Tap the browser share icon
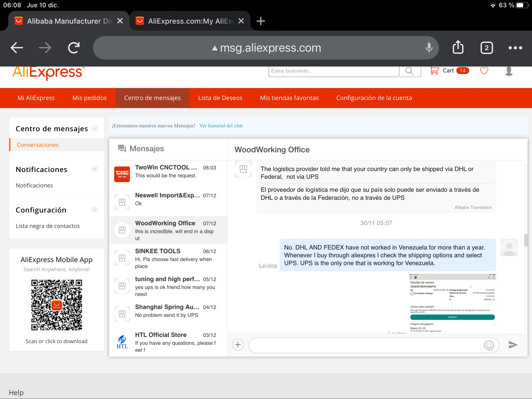Image resolution: width=532 pixels, height=399 pixels. 458,48
